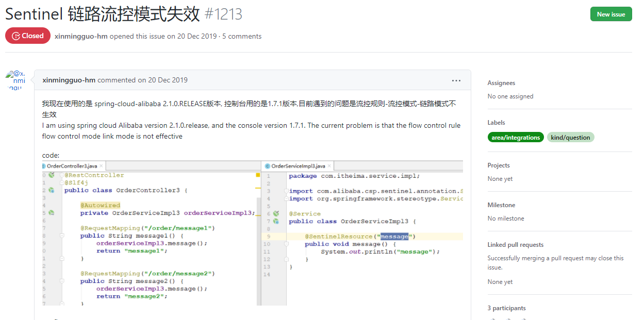644x320 pixels.
Task: Click the @Autowired annotation in code image
Action: click(x=100, y=205)
